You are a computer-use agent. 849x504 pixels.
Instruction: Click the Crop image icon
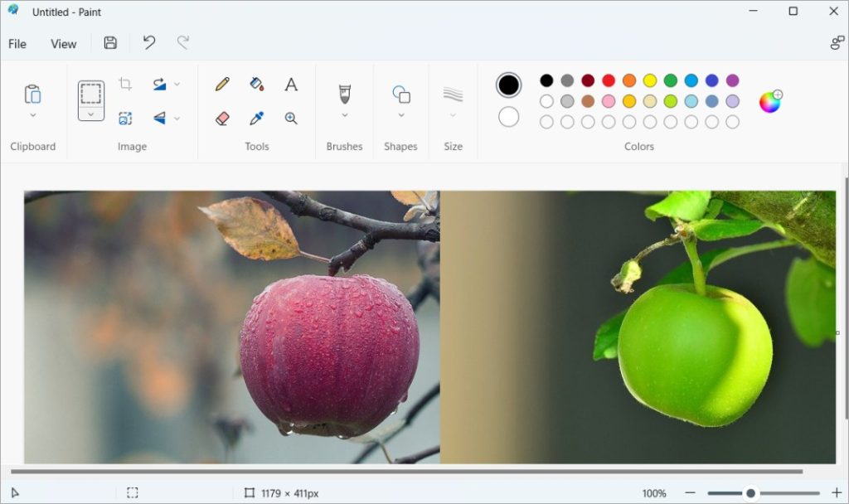(125, 84)
